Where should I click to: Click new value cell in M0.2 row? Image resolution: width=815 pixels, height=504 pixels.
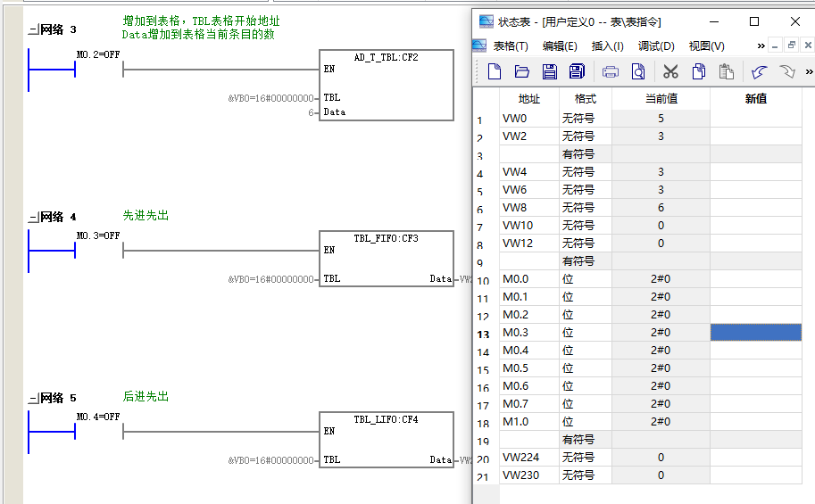756,315
